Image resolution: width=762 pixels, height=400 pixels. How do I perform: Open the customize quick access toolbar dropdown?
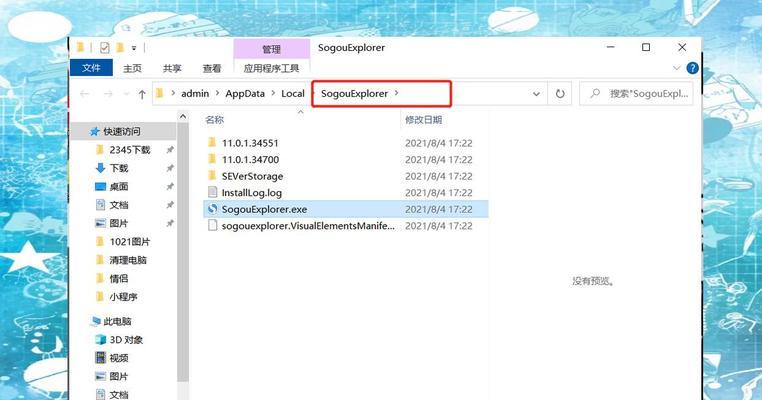tap(134, 48)
